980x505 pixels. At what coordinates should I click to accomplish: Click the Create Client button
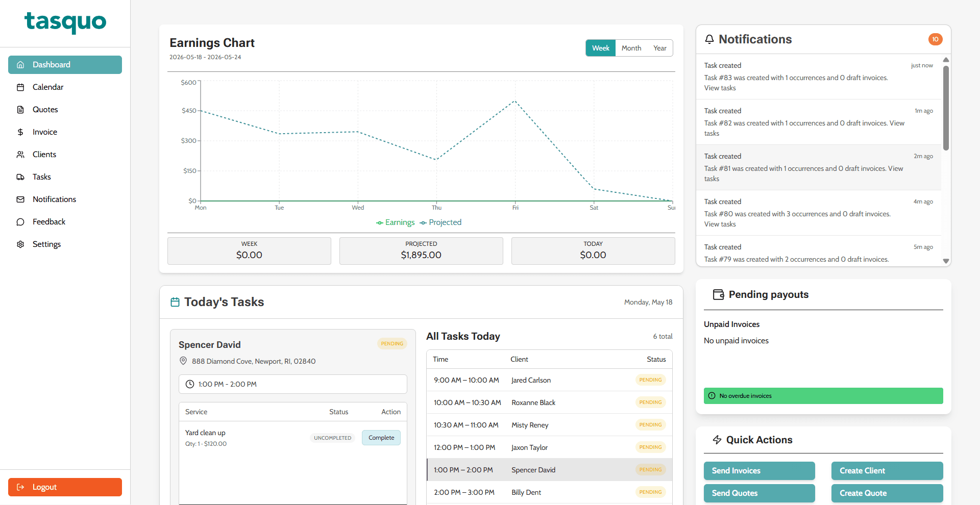click(887, 471)
